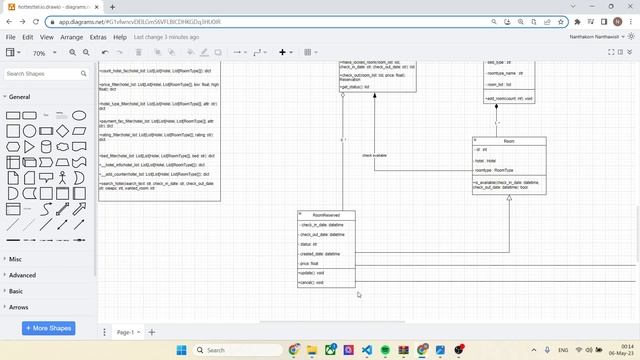This screenshot has width=640, height=360.
Task: Open the sidebar view dropdown
Action: pos(13,52)
